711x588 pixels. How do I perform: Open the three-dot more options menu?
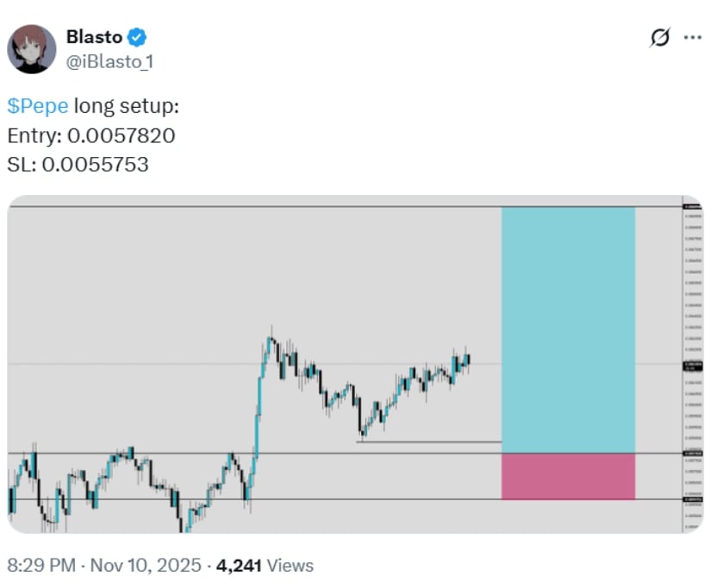(692, 38)
